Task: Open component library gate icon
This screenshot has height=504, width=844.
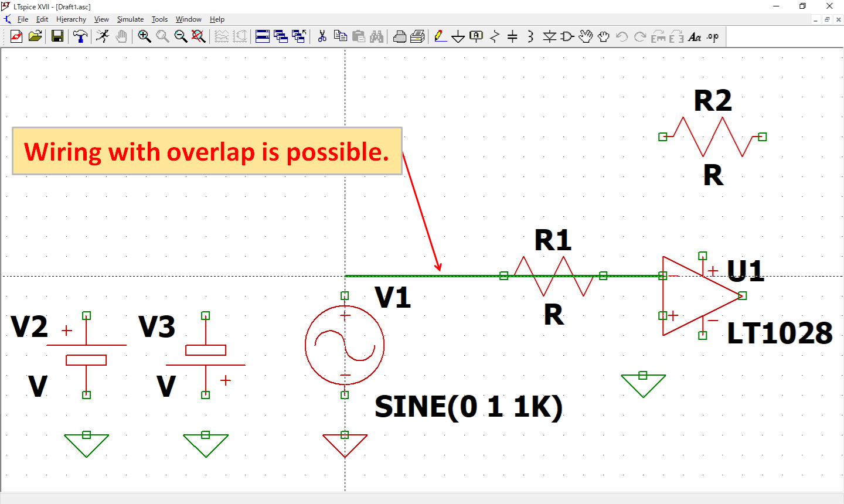Action: click(567, 36)
